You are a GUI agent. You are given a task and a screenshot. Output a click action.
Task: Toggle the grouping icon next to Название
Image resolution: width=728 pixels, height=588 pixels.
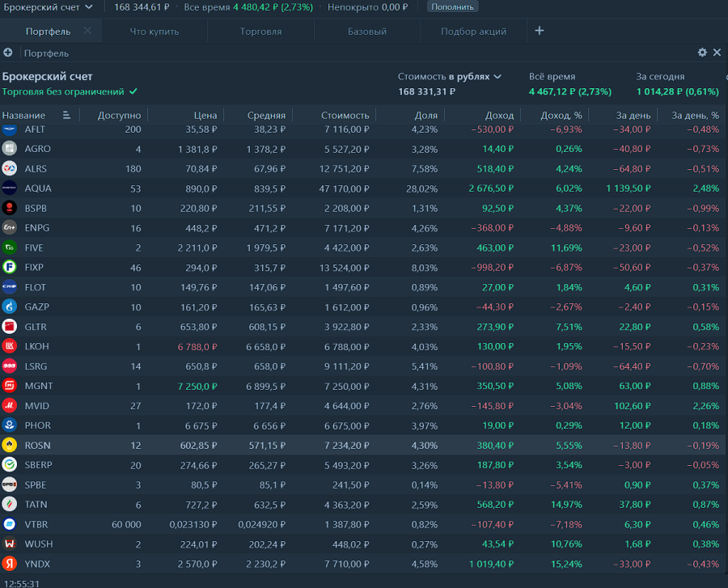click(66, 115)
